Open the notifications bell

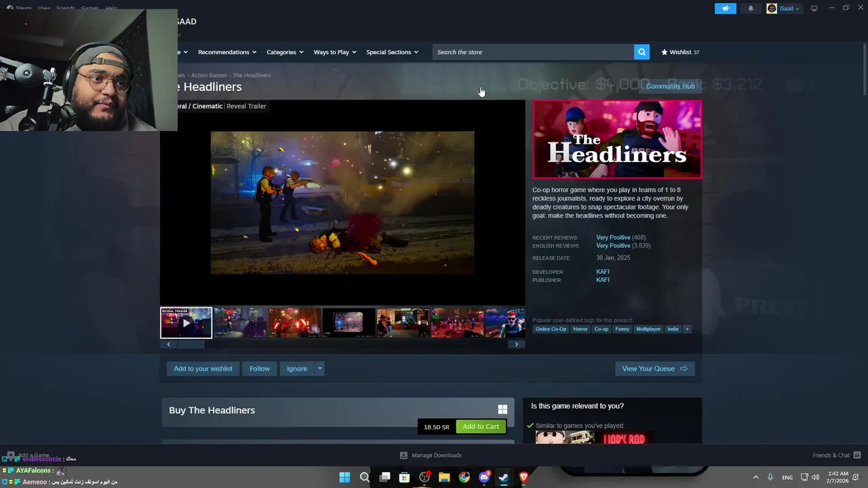tap(751, 8)
